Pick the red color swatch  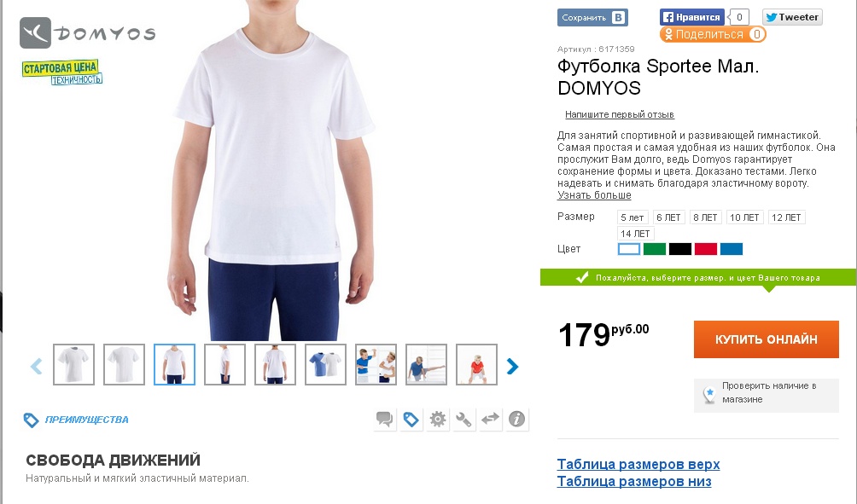706,250
